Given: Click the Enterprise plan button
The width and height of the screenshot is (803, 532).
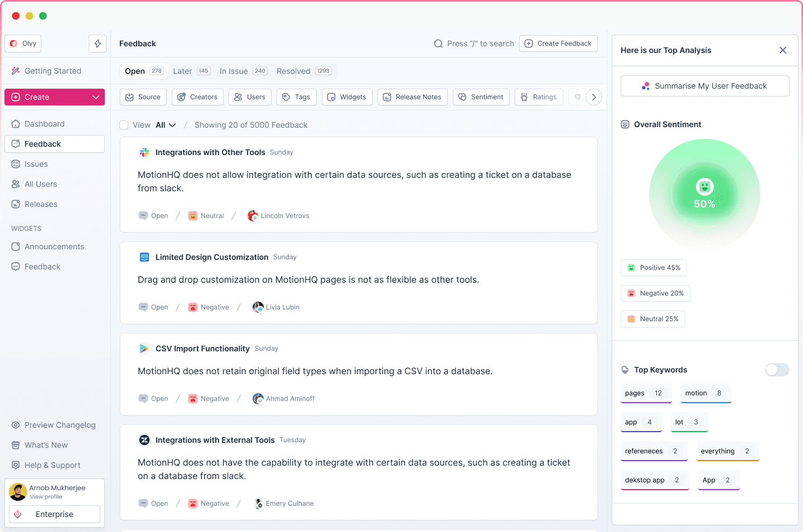Looking at the screenshot, I should click(55, 514).
